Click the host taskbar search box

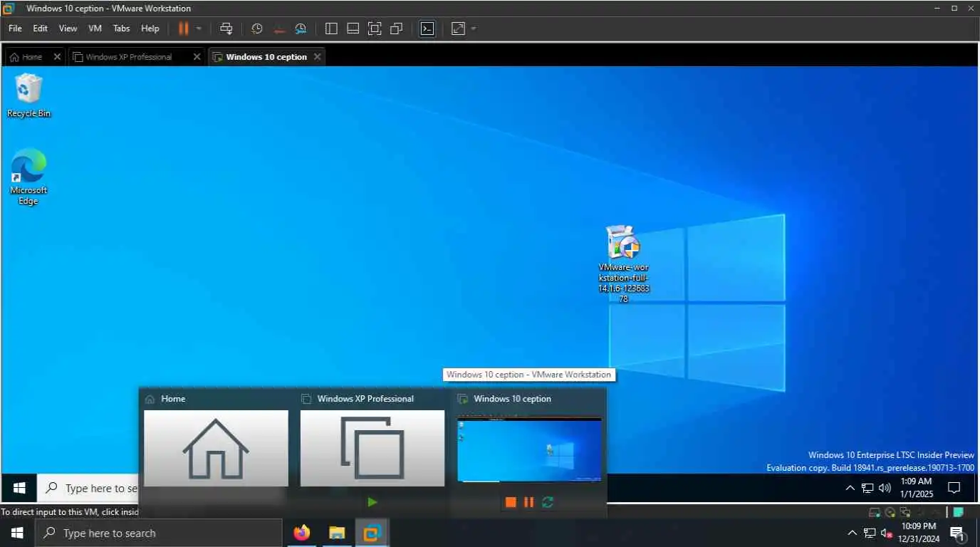tap(158, 533)
